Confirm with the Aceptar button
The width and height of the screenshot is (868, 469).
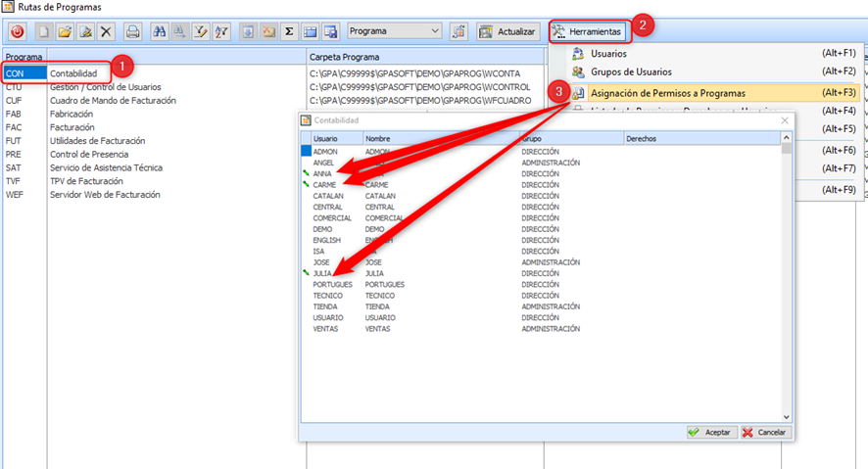click(708, 432)
